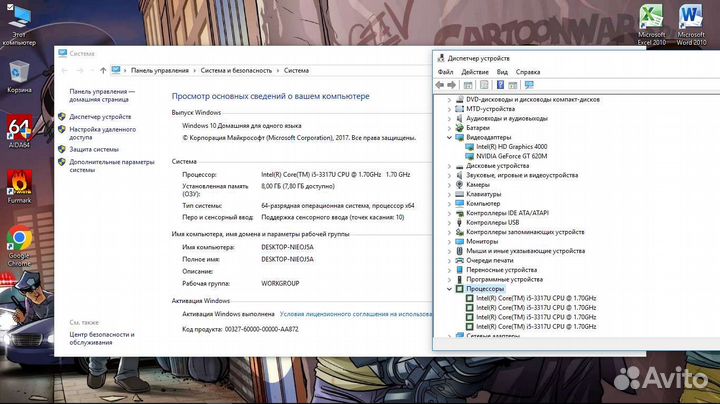
Task: Click 'Система и безопасность' breadcrumb
Action: 236,71
